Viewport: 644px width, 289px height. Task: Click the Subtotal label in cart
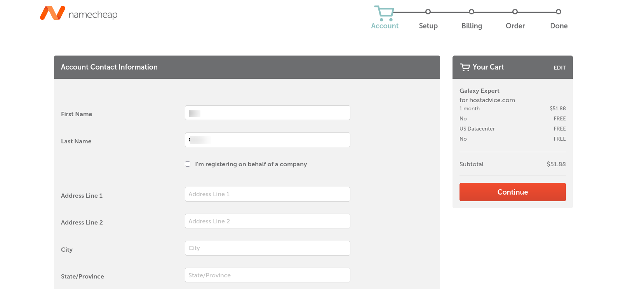472,164
